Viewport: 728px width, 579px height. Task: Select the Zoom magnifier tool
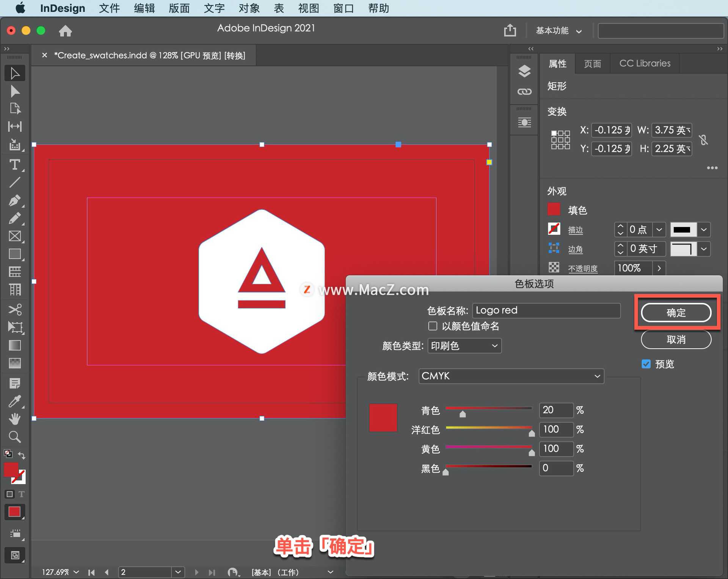click(x=14, y=437)
